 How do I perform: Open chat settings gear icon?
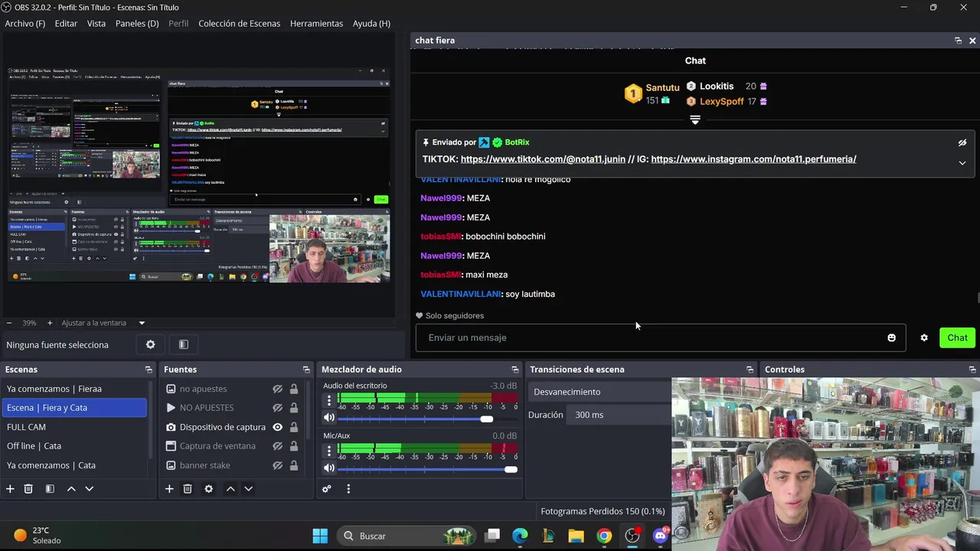(924, 337)
